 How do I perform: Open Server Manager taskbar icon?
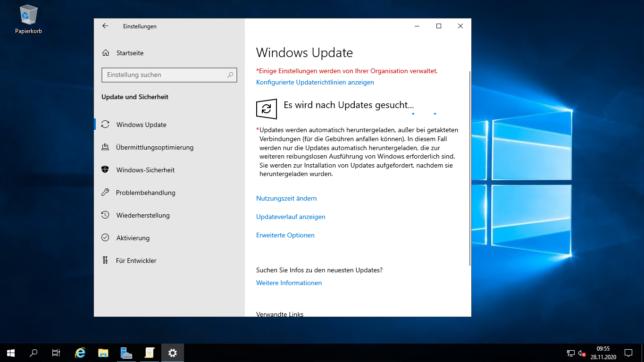[126, 353]
